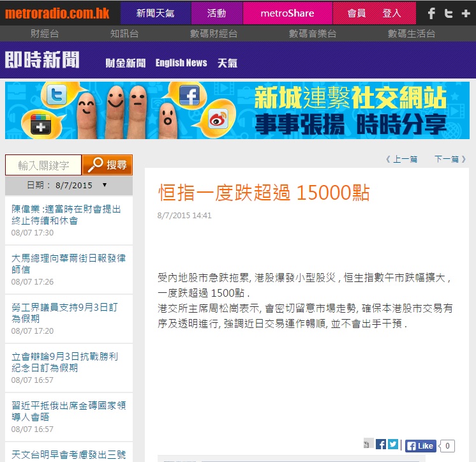Open news item 立會辯論9月3日抗戰勝利紀念日
Screen dimensions: 476x462
(64, 362)
